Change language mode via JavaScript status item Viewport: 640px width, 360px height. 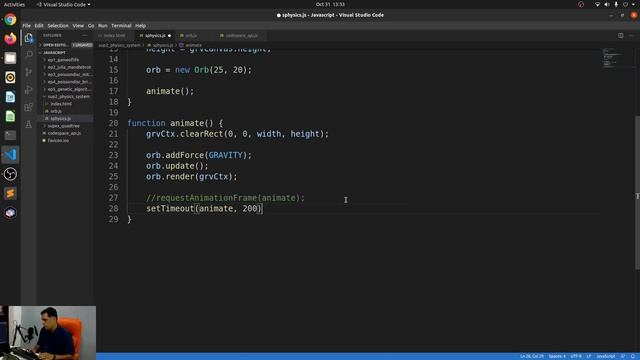606,356
